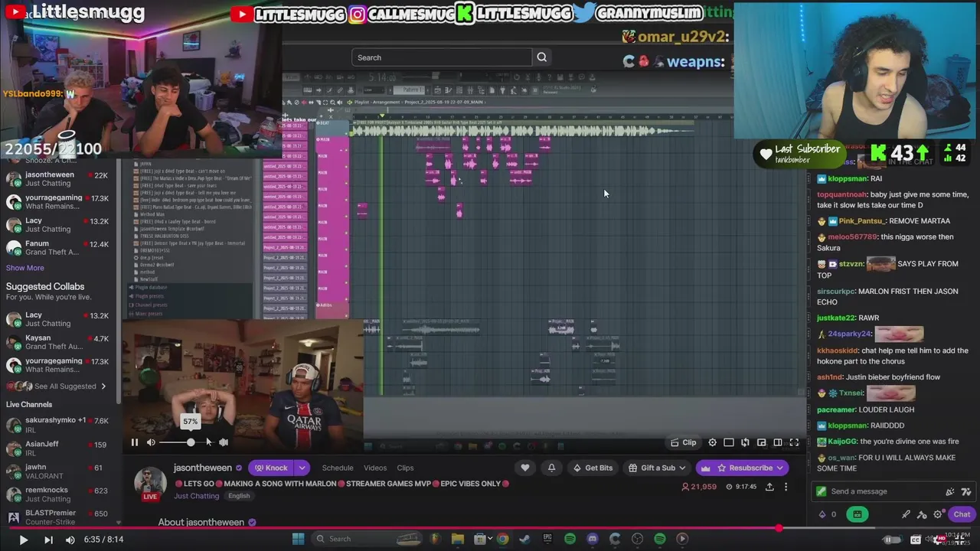
Task: Click the green channel points button
Action: click(857, 514)
